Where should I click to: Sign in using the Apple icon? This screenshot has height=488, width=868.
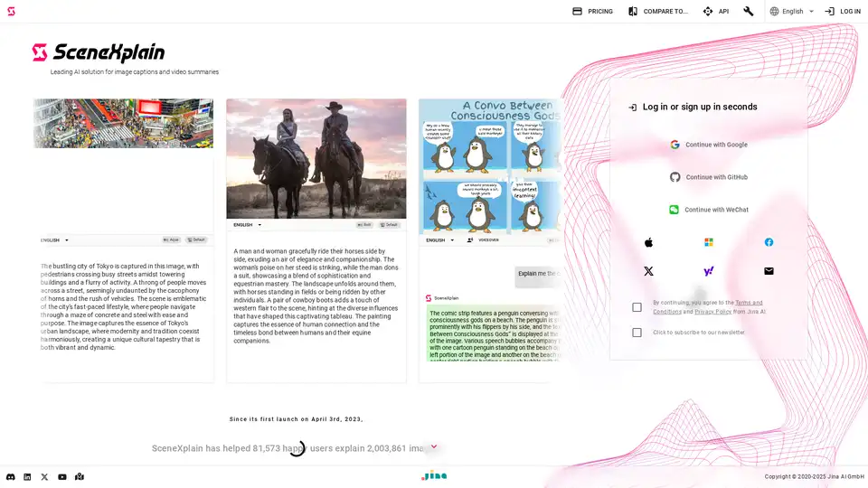coord(648,242)
